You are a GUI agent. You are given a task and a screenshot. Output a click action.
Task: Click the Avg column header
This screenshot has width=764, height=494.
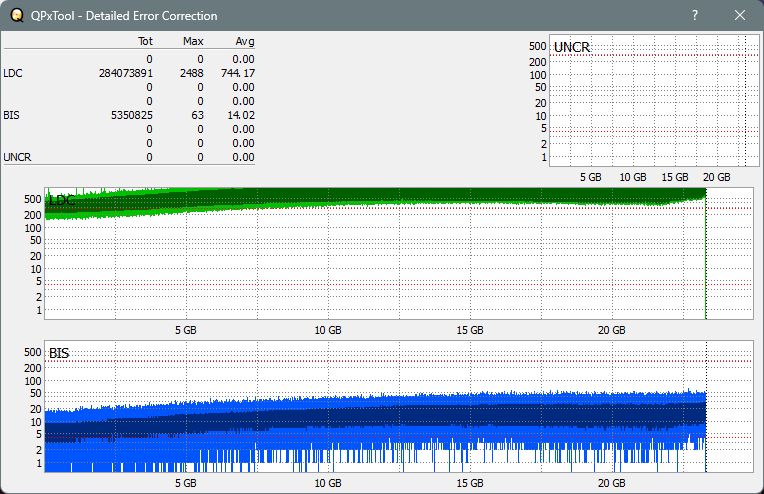(x=244, y=42)
